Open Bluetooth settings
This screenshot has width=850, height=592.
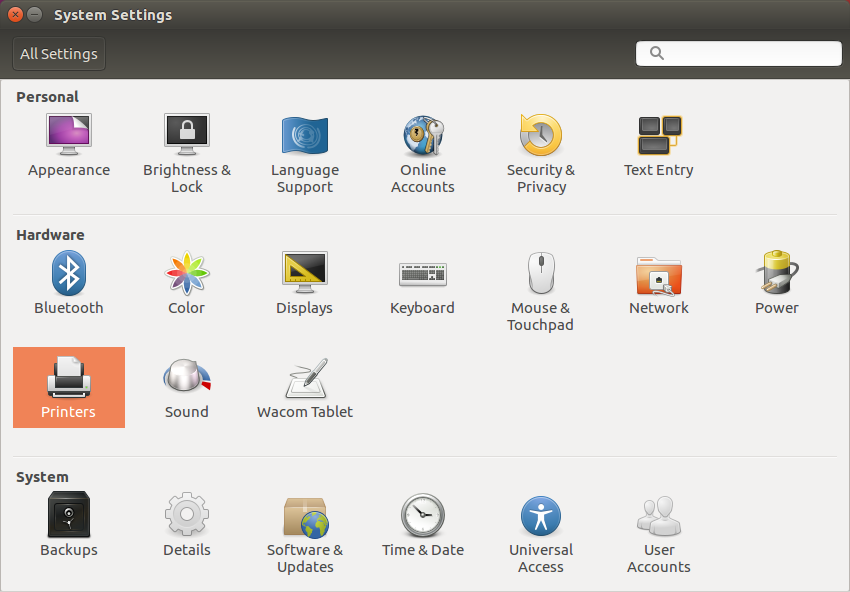tap(69, 283)
